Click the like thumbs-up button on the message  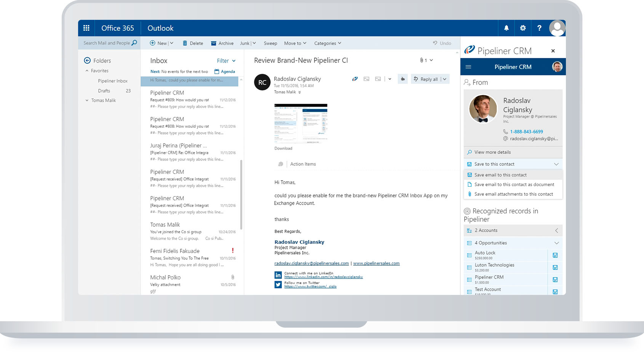[x=403, y=79]
